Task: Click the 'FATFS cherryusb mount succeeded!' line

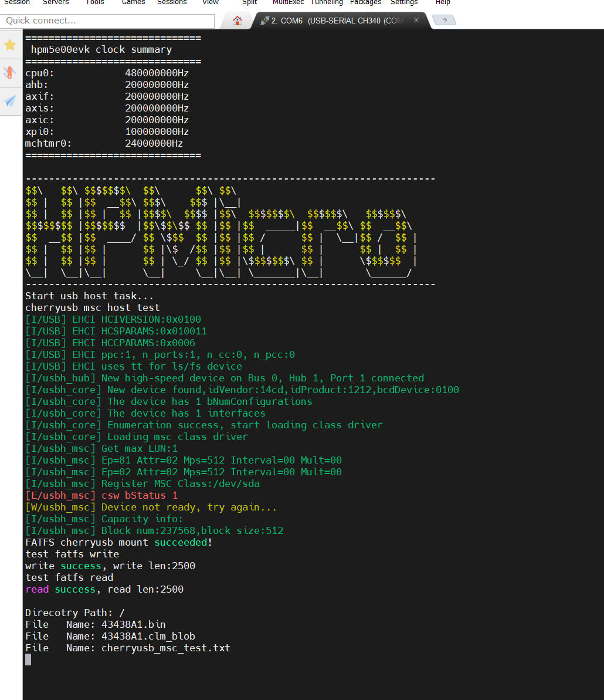Action: click(118, 542)
